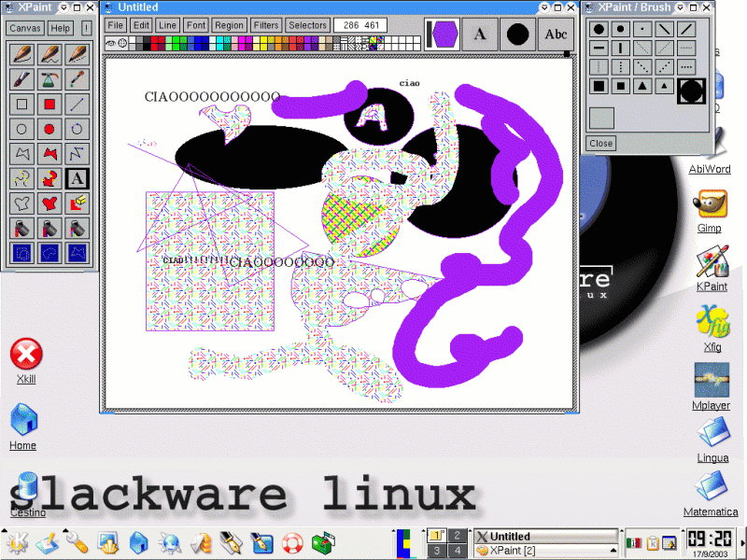
Task: Open the Help menu in XPaint toolbox
Action: tap(61, 28)
